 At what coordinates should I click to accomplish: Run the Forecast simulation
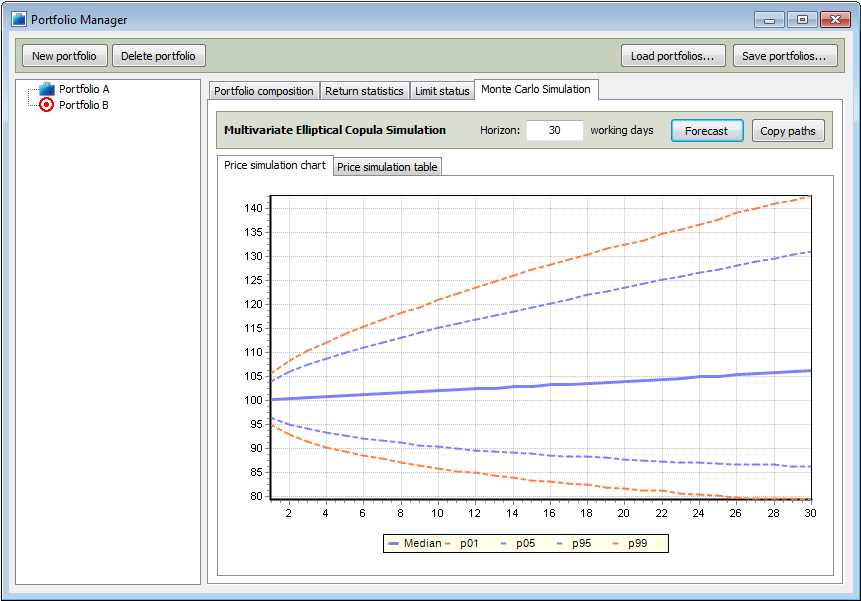coord(707,131)
